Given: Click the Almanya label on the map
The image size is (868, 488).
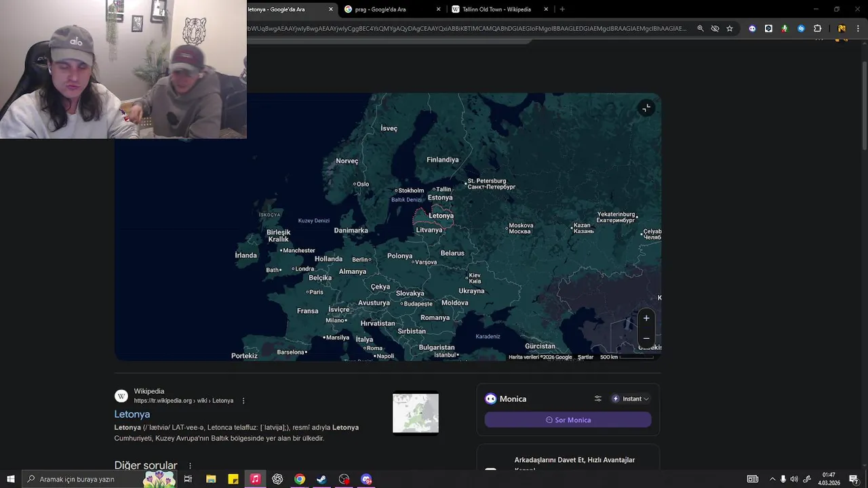Looking at the screenshot, I should click(x=352, y=272).
